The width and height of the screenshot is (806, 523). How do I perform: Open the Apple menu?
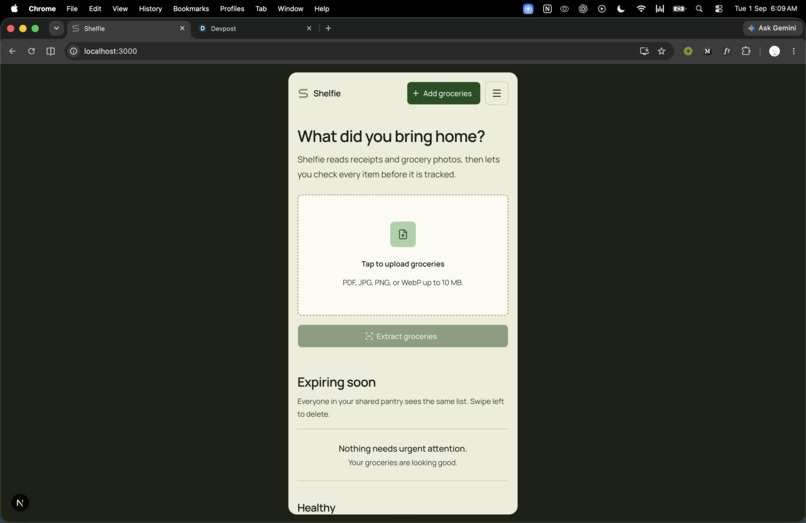14,8
